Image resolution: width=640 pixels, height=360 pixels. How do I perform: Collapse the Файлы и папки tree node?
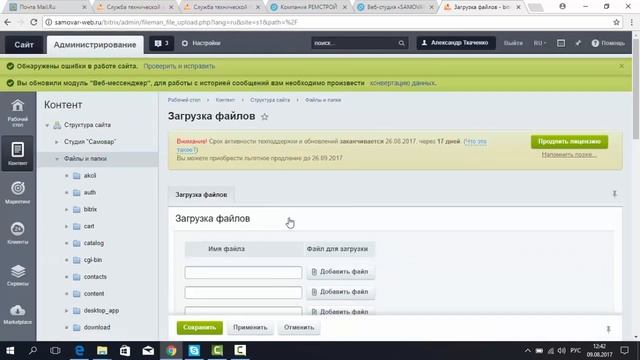[56, 159]
